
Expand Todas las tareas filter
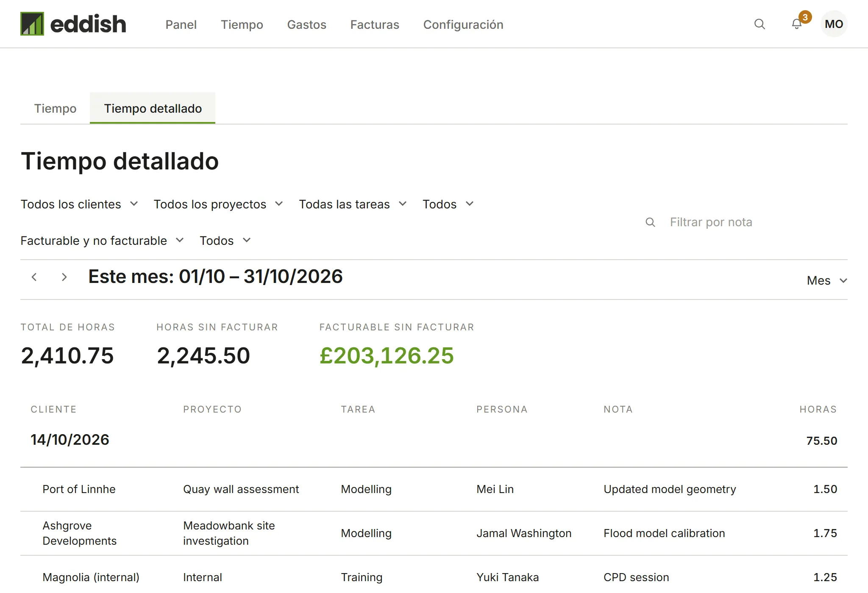[x=353, y=204]
